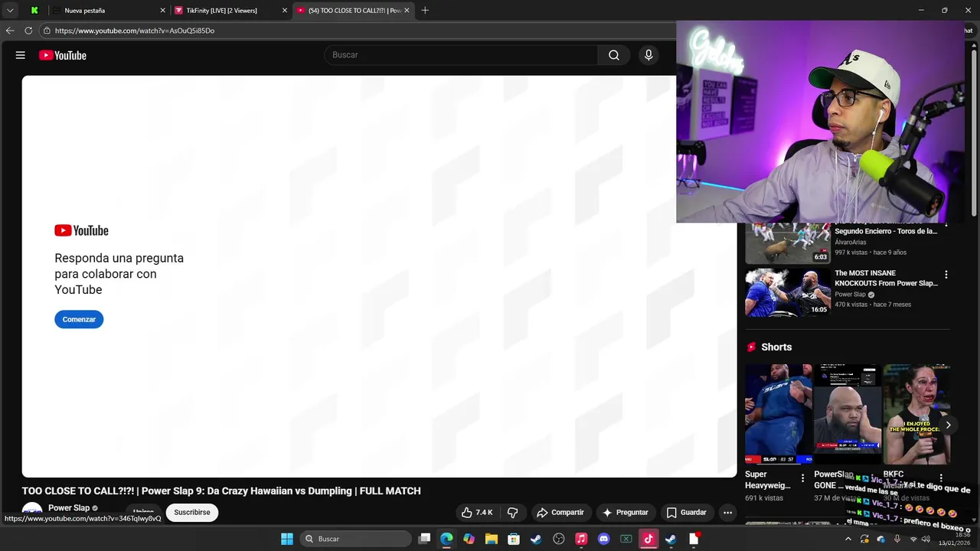Open a new browser tab
Viewport: 980px width, 551px height.
click(425, 10)
